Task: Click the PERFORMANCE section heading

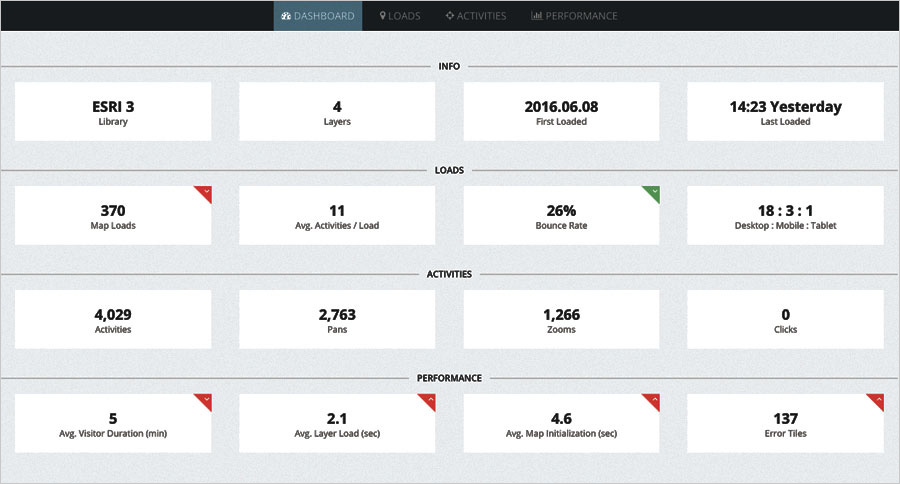Action: click(x=449, y=378)
